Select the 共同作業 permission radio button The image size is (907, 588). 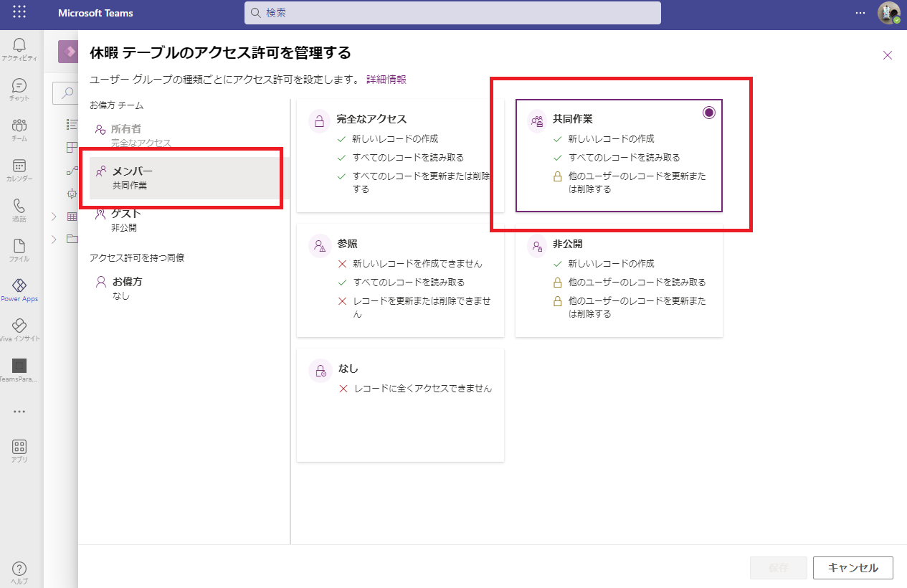coord(709,112)
